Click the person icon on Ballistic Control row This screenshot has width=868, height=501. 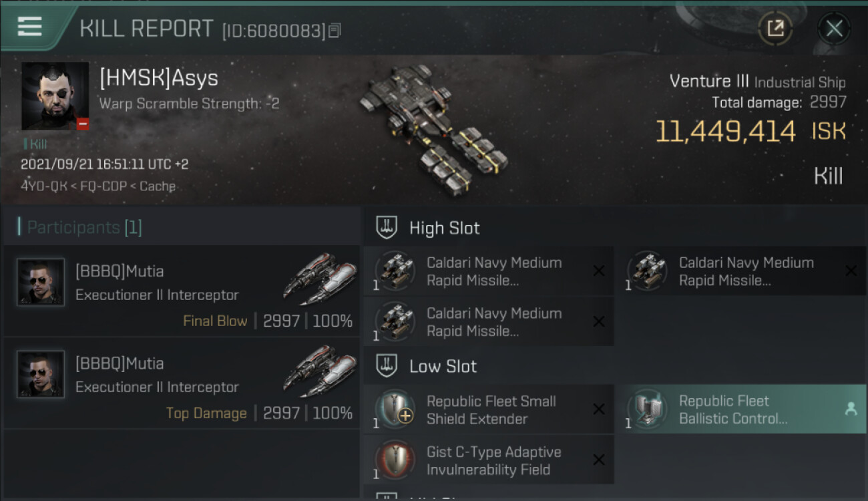coord(851,409)
